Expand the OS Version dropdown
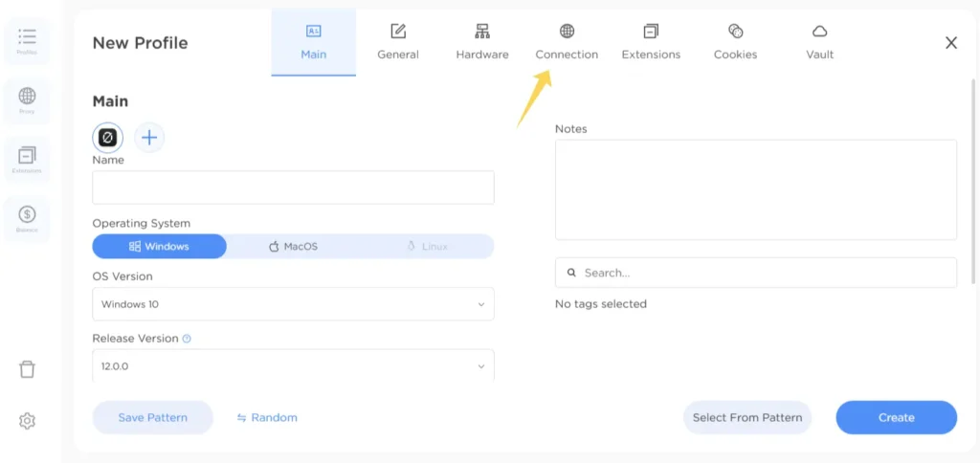Viewport: 980px width, 463px height. click(x=293, y=304)
